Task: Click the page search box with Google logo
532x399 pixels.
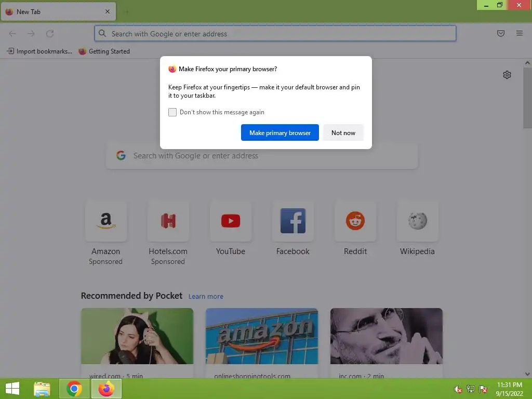Action: 262,156
